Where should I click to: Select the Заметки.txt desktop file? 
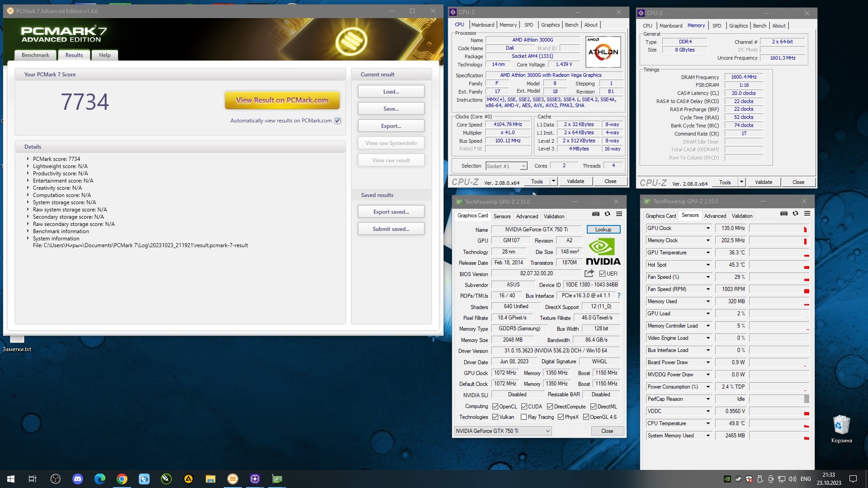coord(17,343)
